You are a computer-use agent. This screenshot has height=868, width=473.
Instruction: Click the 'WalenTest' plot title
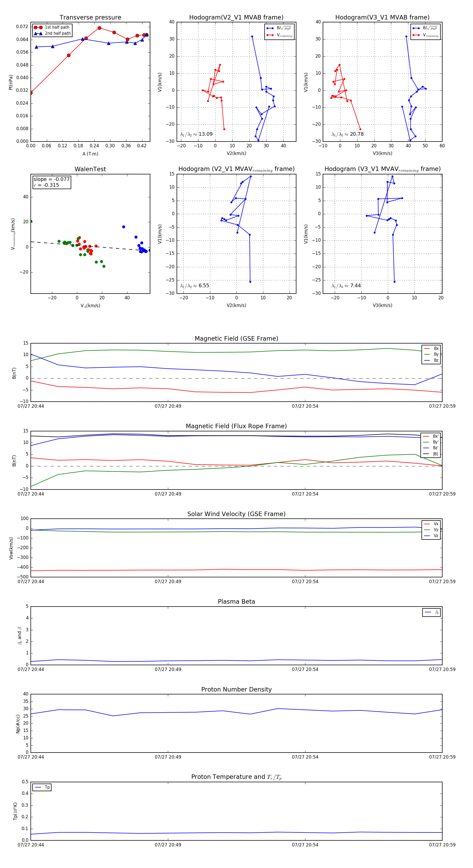(x=90, y=169)
